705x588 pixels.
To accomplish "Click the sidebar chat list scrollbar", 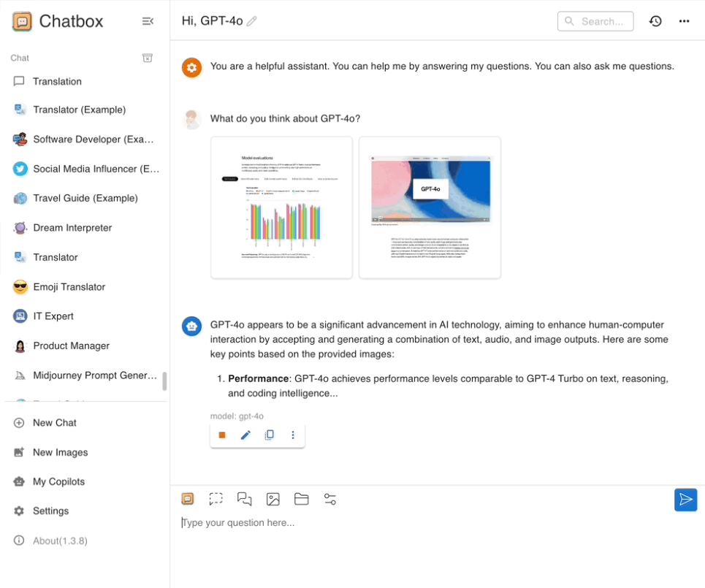I will [164, 381].
